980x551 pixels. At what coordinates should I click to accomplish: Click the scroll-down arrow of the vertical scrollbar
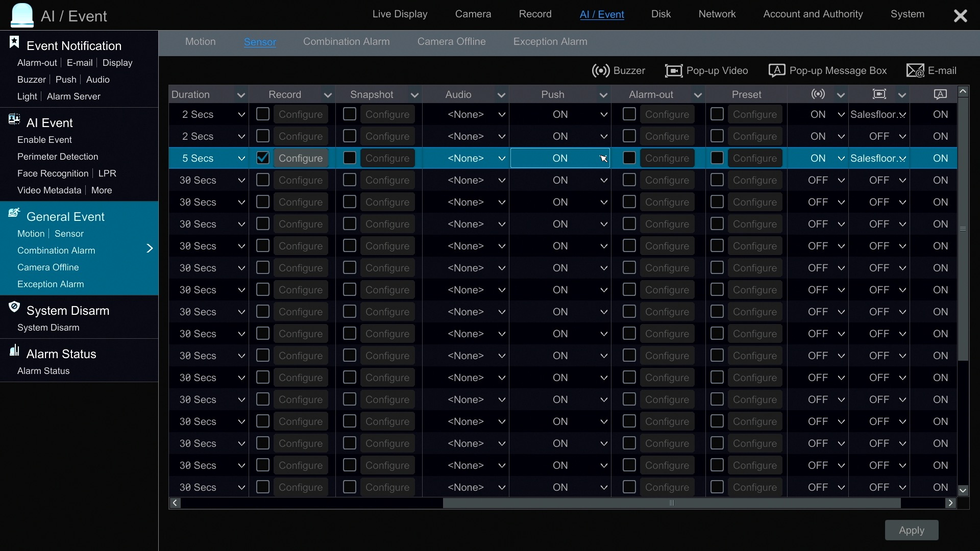[x=963, y=490]
